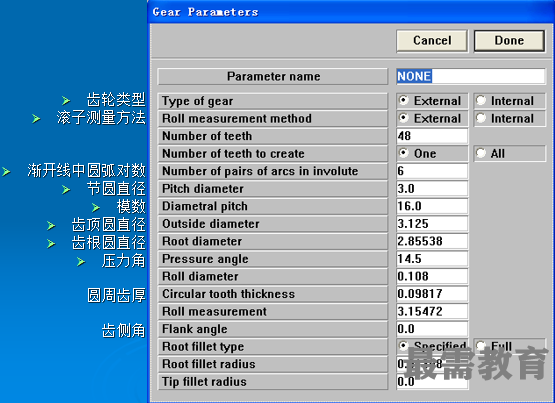
Task: Click Circular tooth thickness field 0.09817
Action: tap(432, 294)
